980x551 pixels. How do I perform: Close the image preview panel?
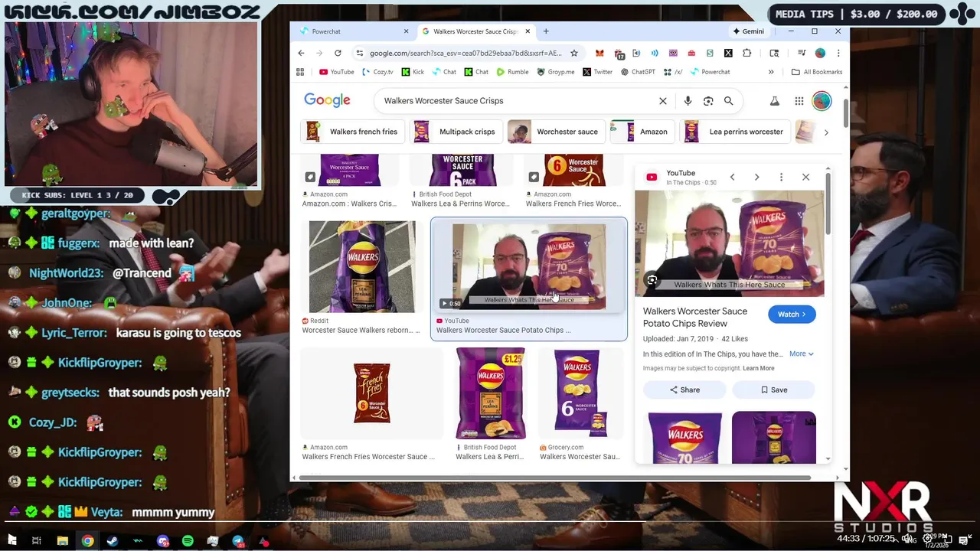pyautogui.click(x=805, y=177)
